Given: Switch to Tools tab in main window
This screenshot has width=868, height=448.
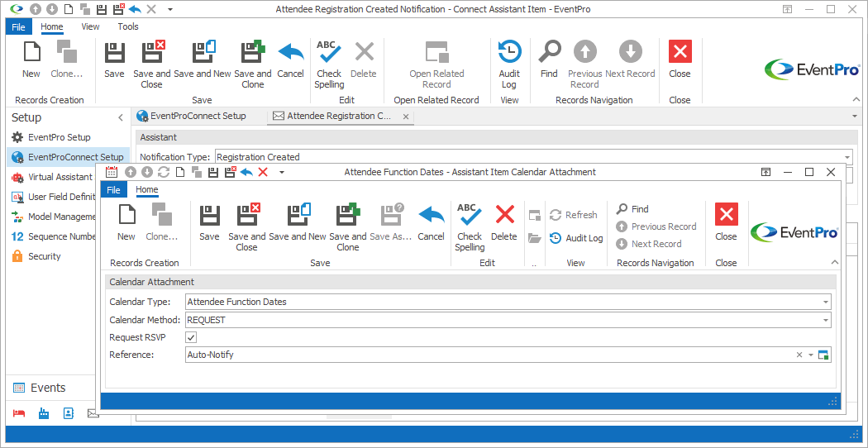Looking at the screenshot, I should click(128, 26).
